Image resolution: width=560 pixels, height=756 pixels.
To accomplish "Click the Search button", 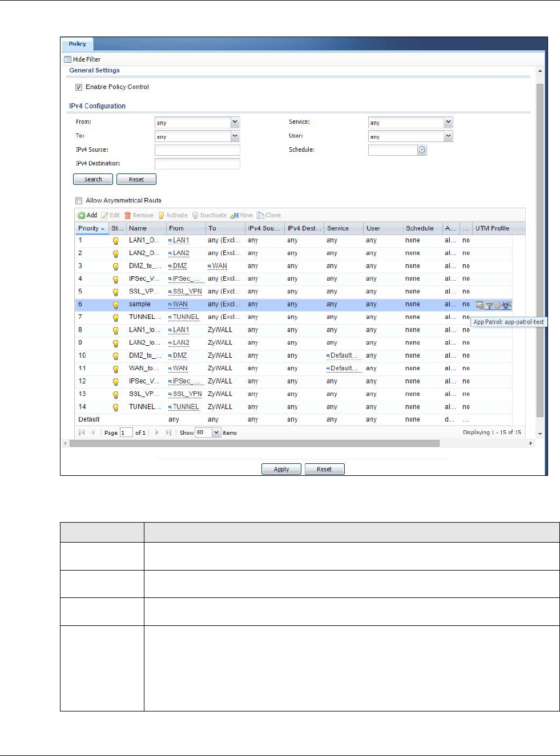I will pyautogui.click(x=93, y=179).
